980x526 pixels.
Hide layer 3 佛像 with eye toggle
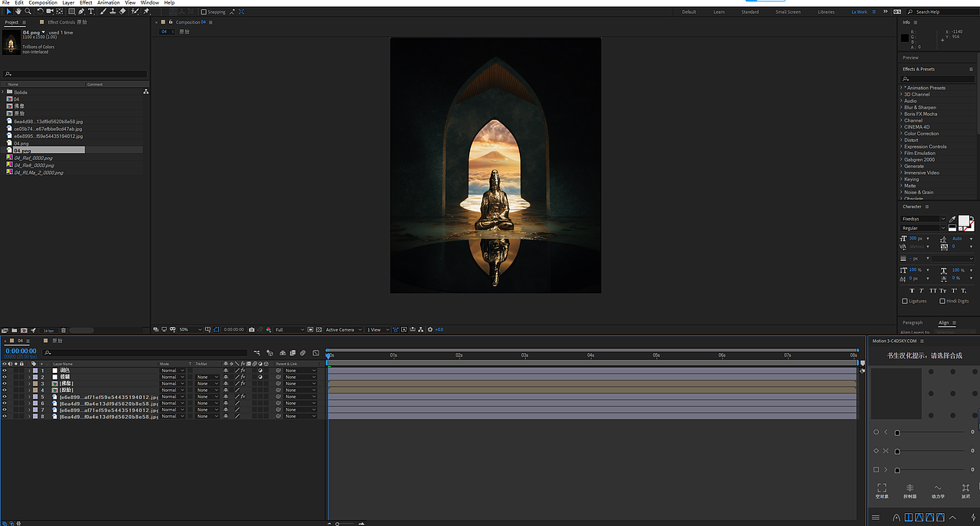tap(5, 384)
